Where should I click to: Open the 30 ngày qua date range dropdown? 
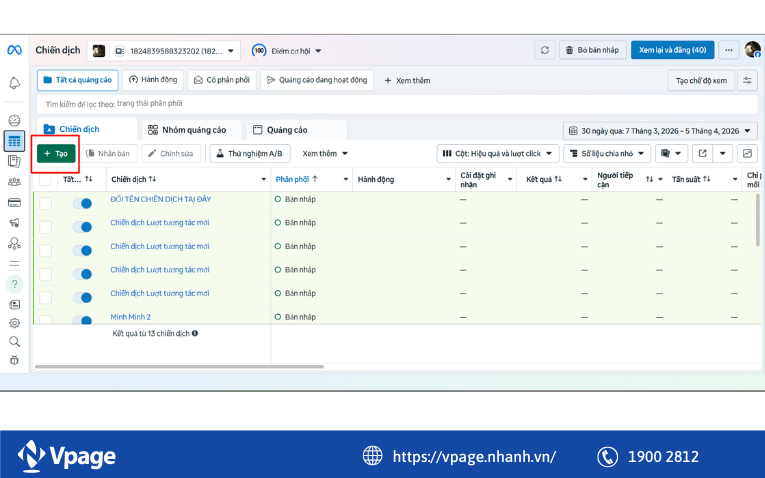point(660,131)
